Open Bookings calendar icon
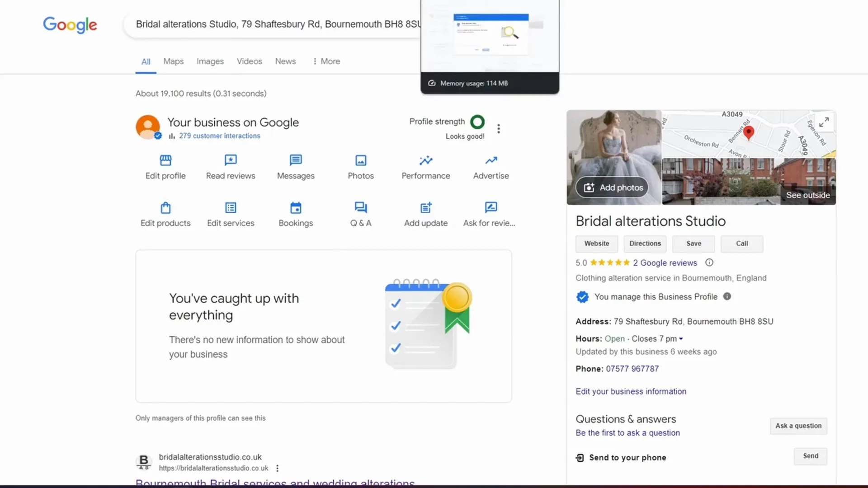Screen dimensions: 868x488 296,208
